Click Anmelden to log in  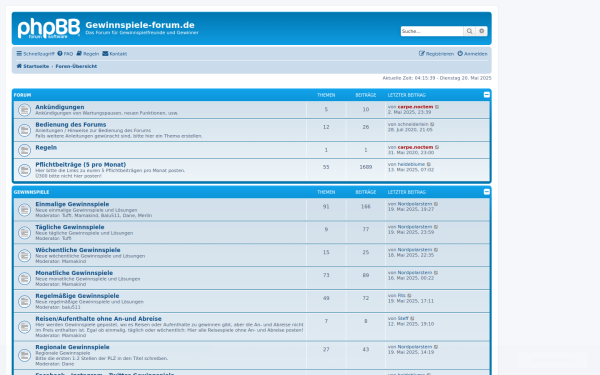tap(473, 54)
